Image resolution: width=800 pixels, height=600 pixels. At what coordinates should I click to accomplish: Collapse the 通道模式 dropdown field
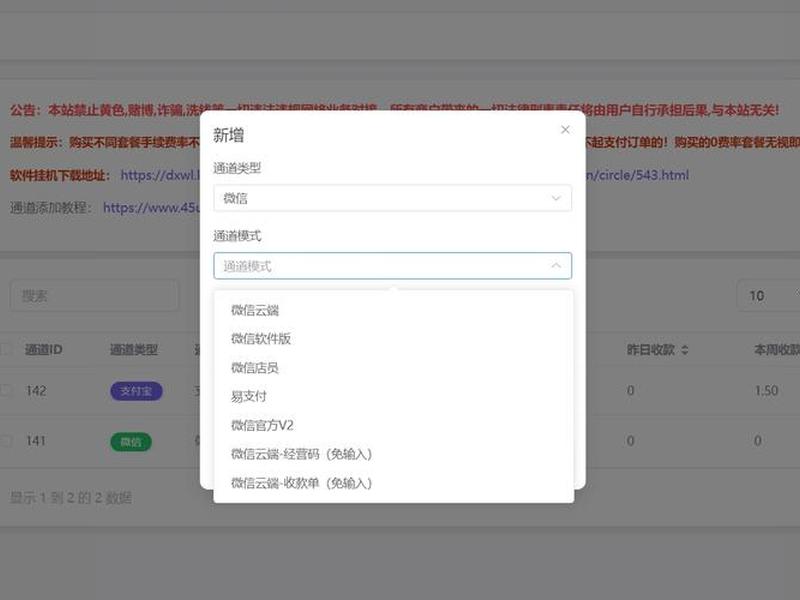[392, 266]
